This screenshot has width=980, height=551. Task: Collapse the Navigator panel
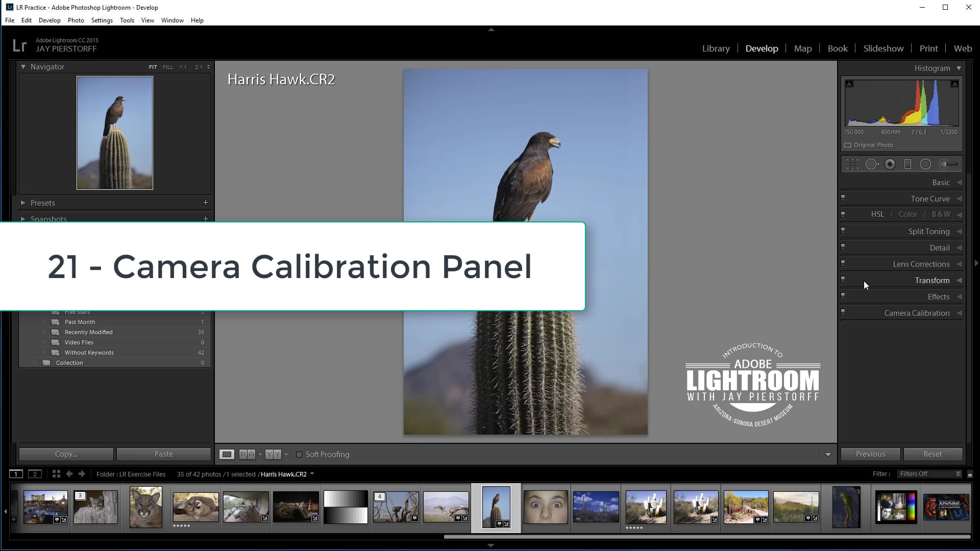click(x=23, y=66)
